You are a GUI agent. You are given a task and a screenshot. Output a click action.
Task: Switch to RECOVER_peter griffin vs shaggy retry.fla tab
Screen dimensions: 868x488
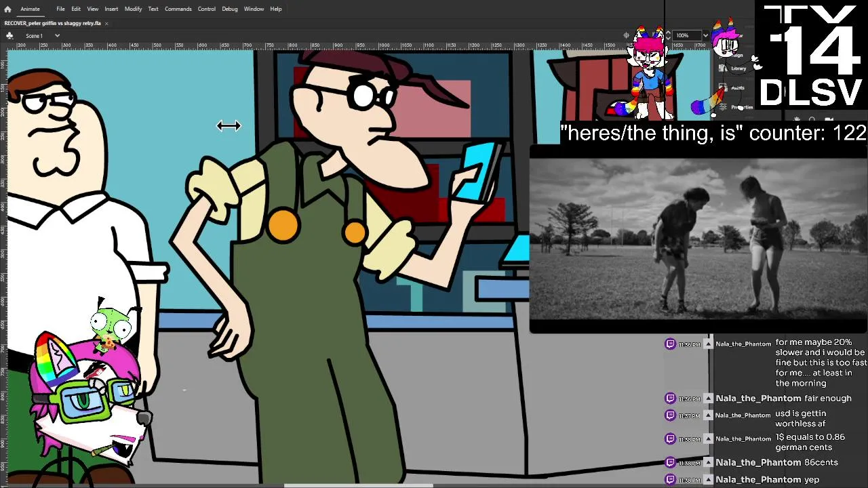click(53, 23)
